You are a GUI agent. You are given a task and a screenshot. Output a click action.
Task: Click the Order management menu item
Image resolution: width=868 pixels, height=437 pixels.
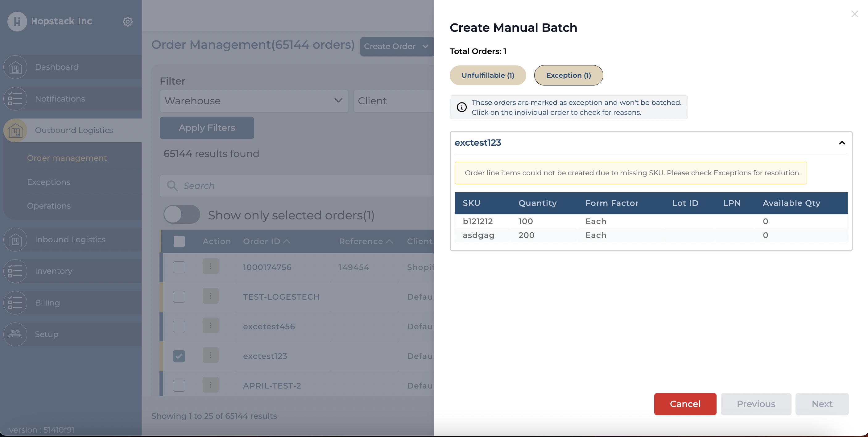point(66,158)
